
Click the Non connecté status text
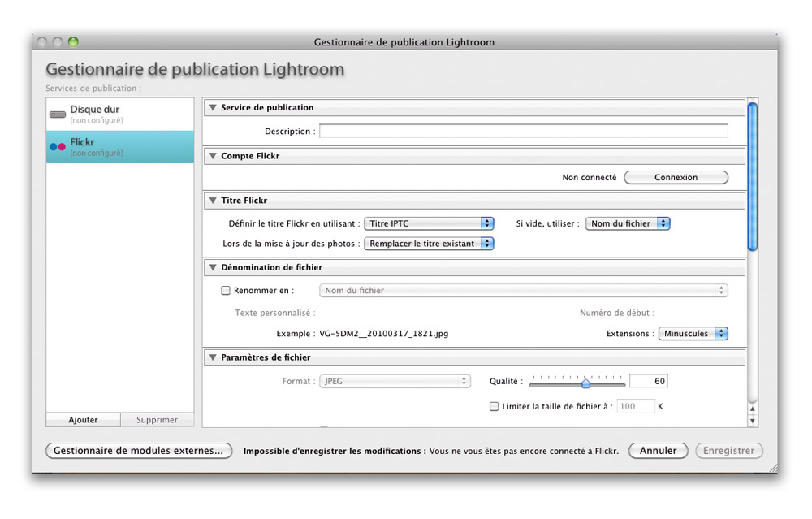[590, 177]
